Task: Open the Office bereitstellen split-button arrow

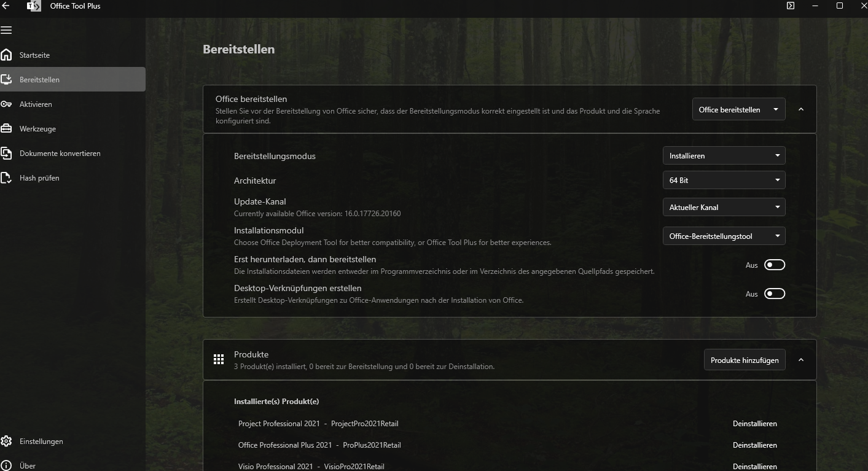Action: 776,109
